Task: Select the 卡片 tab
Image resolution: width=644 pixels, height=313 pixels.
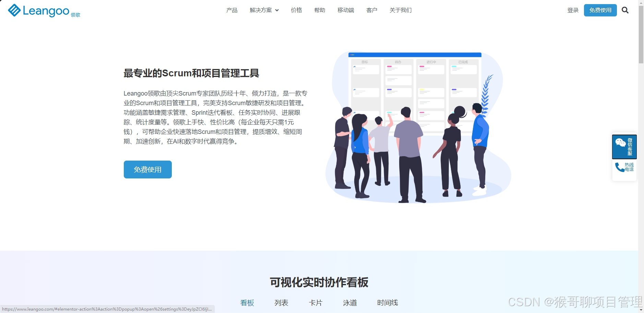Action: pos(315,303)
